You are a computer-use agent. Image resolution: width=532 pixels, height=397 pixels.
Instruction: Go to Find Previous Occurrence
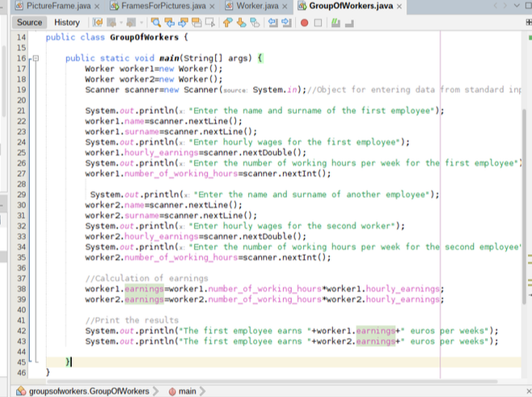[x=169, y=23]
